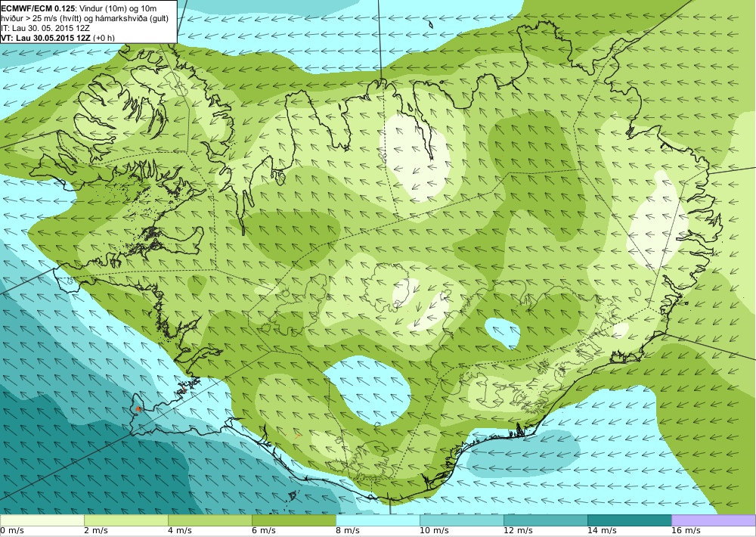Click the orange dot marker on southwest peninsula
The width and height of the screenshot is (756, 537).
(x=138, y=408)
